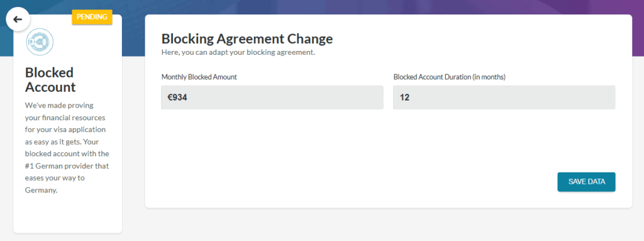Click the gray page background below the form
The image size is (644, 241).
coord(388,225)
